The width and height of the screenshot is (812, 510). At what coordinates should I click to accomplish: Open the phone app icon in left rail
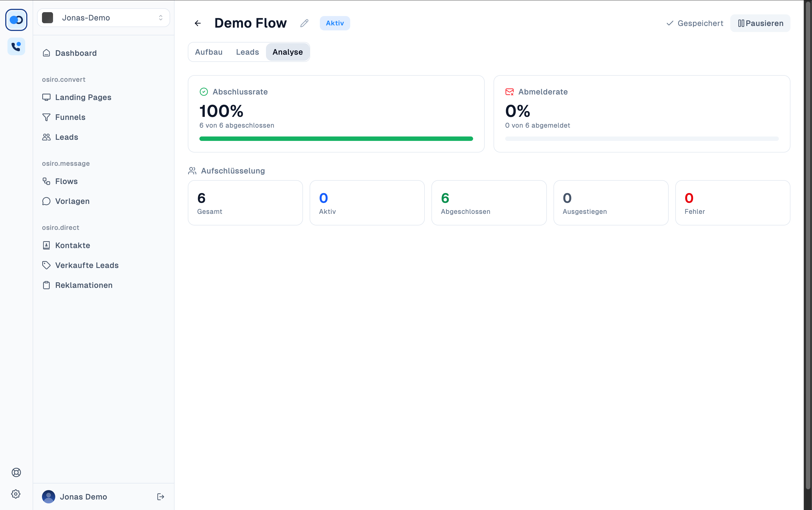[x=16, y=46]
